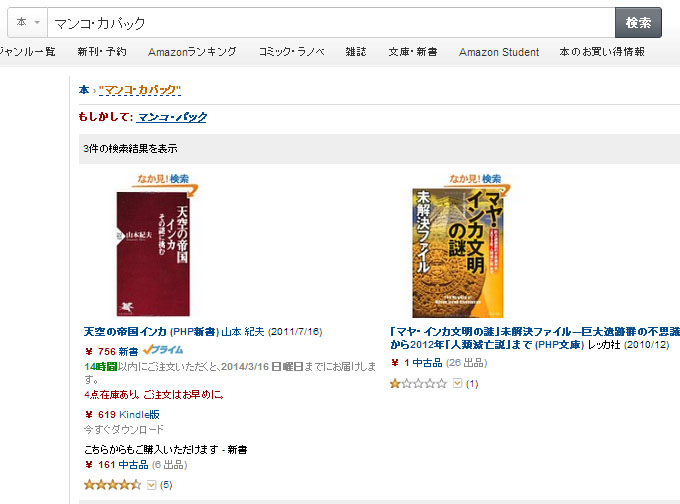Click the 4.5 star rating icons
The height and width of the screenshot is (504, 680).
(113, 484)
